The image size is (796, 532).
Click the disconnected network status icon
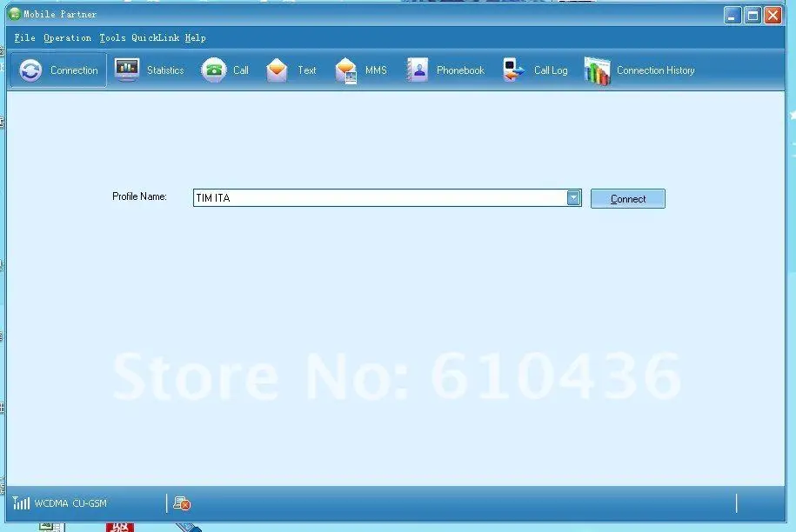[x=181, y=503]
